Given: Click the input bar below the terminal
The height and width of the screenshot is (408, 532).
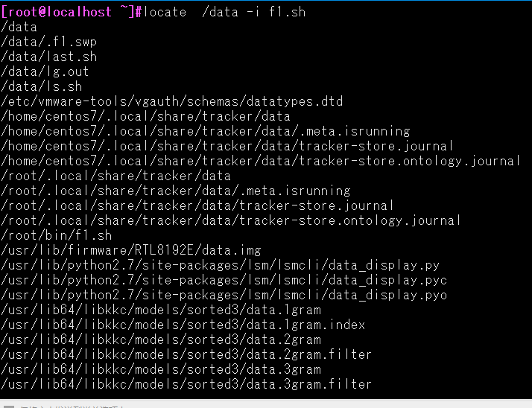Looking at the screenshot, I should pyautogui.click(x=266, y=404).
